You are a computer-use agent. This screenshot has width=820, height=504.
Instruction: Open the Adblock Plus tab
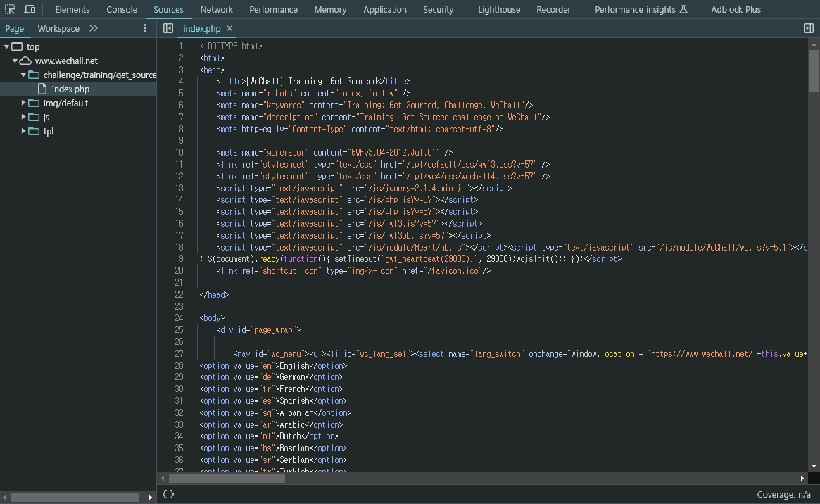tap(736, 9)
